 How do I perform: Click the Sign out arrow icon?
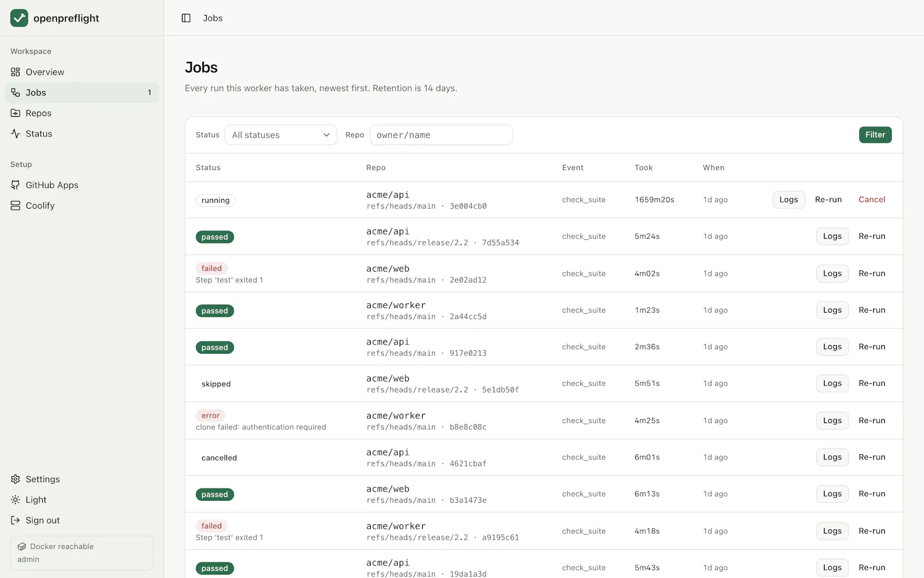(x=16, y=520)
